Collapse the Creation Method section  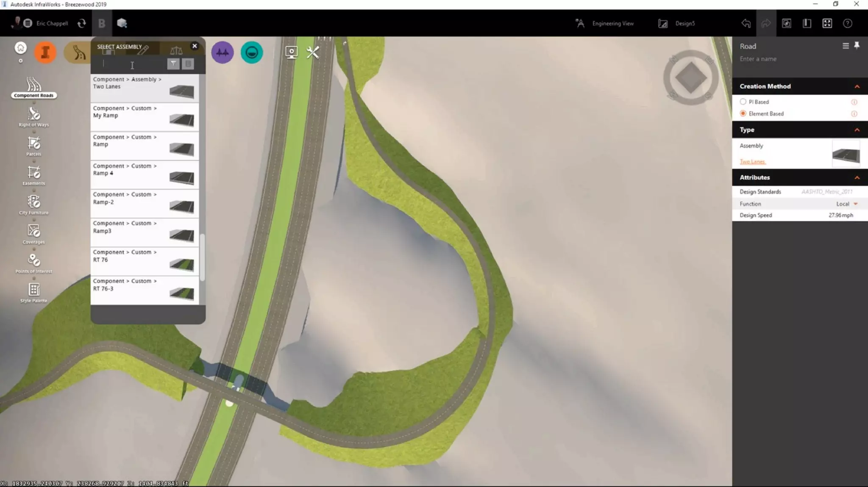857,86
